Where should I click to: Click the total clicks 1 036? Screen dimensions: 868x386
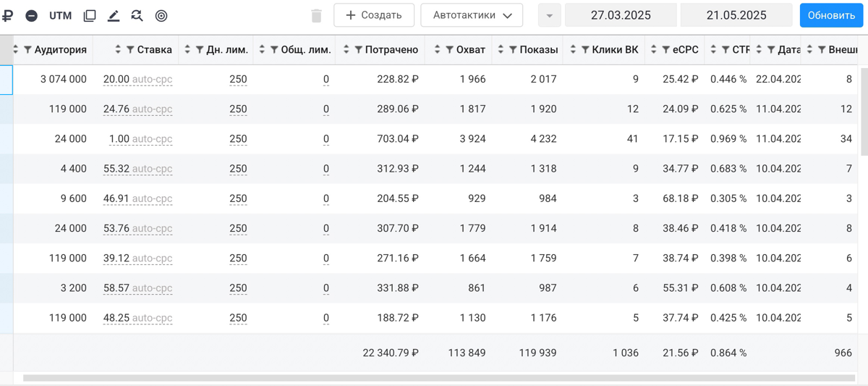[x=626, y=353]
